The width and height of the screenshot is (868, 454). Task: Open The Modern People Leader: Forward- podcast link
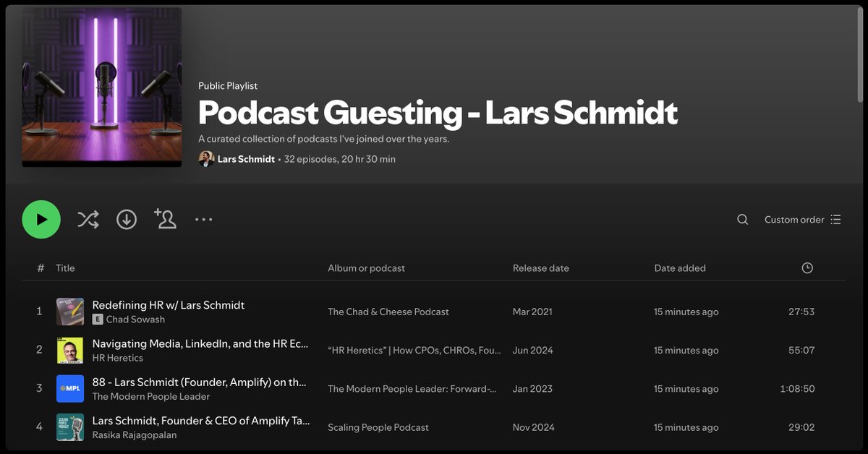pyautogui.click(x=412, y=388)
